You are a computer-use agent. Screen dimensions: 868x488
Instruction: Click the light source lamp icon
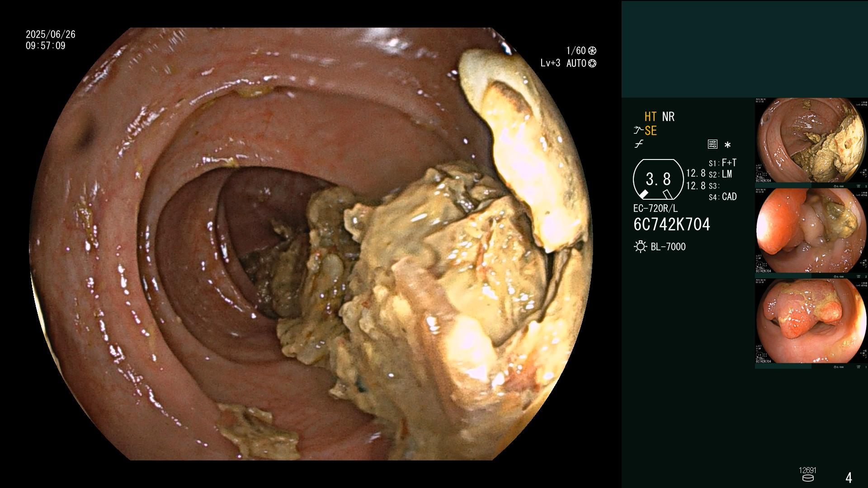640,247
